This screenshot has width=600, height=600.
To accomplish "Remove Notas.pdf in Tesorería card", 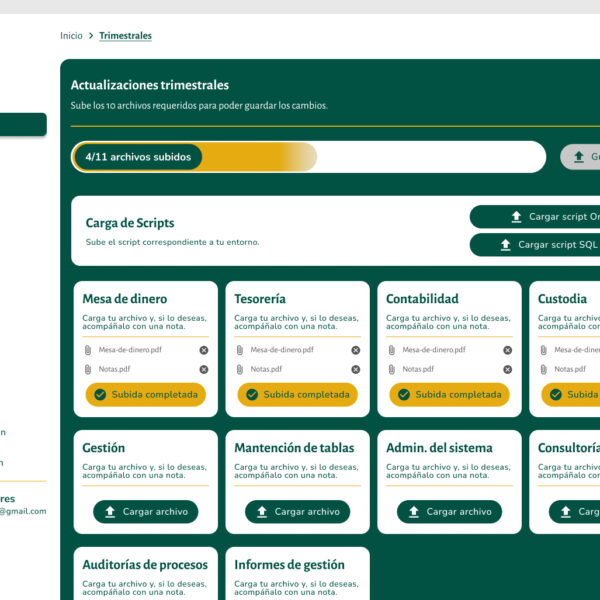I will (356, 369).
